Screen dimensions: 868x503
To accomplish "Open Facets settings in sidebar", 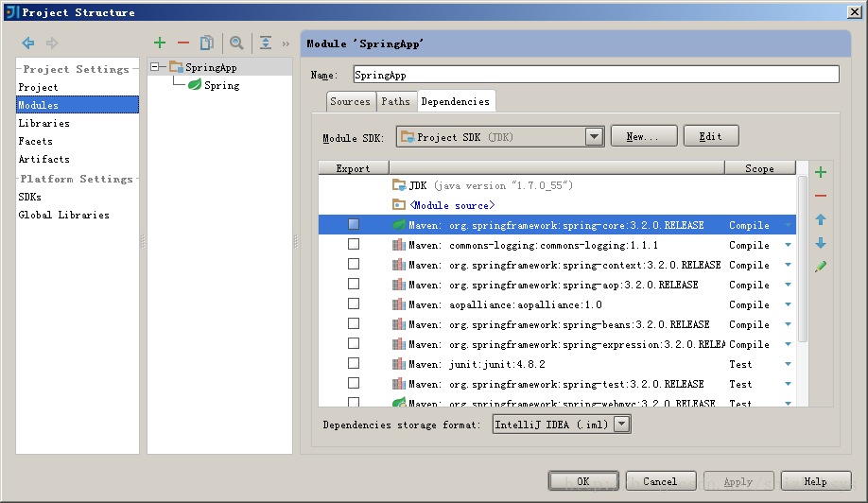I will 78,141.
